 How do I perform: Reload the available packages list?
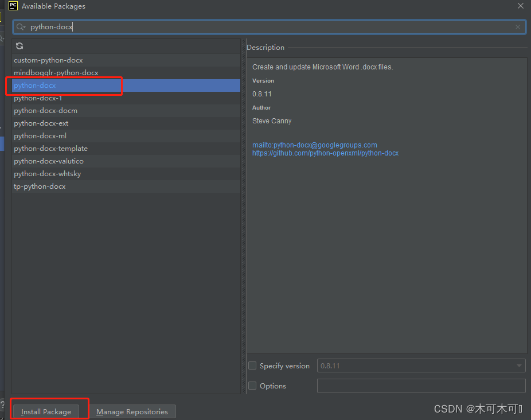pyautogui.click(x=19, y=46)
